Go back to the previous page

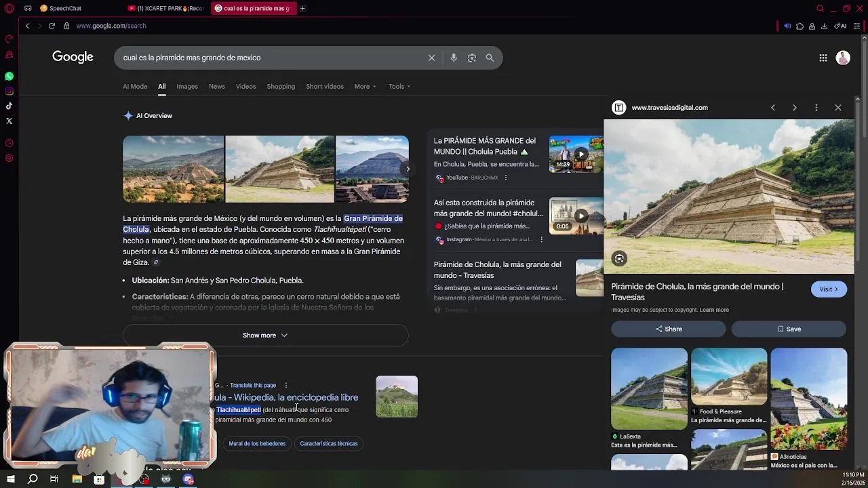pos(27,26)
